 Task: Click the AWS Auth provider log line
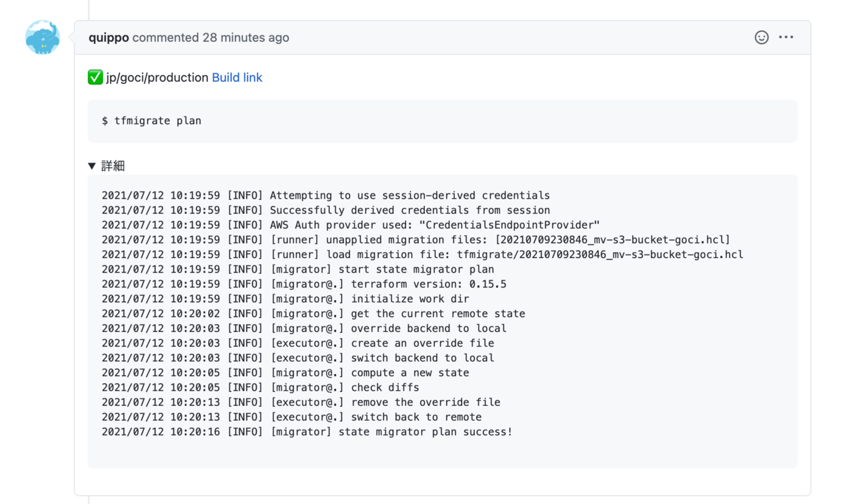350,225
